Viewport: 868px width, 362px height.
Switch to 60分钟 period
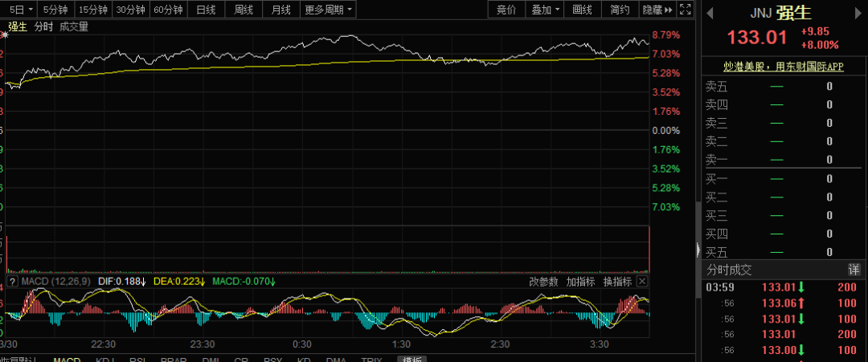(168, 10)
